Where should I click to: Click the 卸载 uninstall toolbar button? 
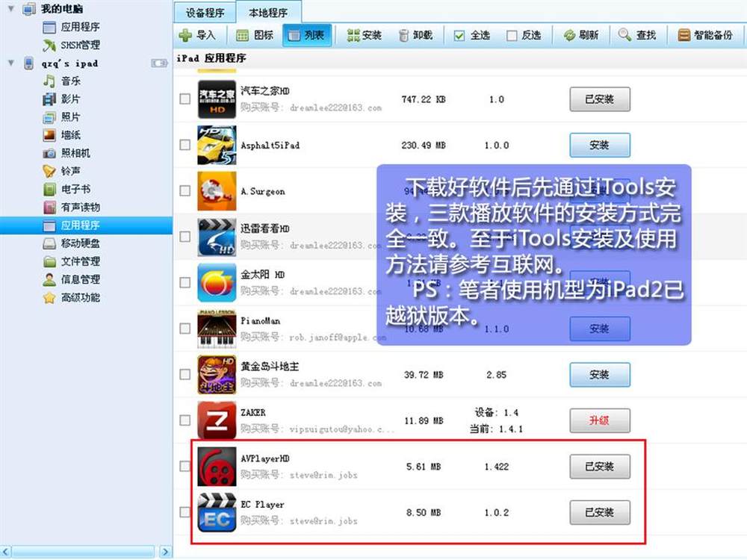click(x=415, y=35)
